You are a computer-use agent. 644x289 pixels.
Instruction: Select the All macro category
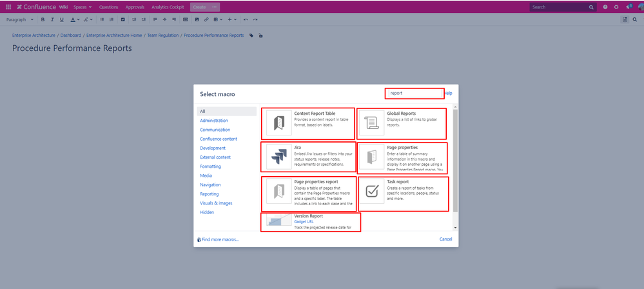click(227, 112)
